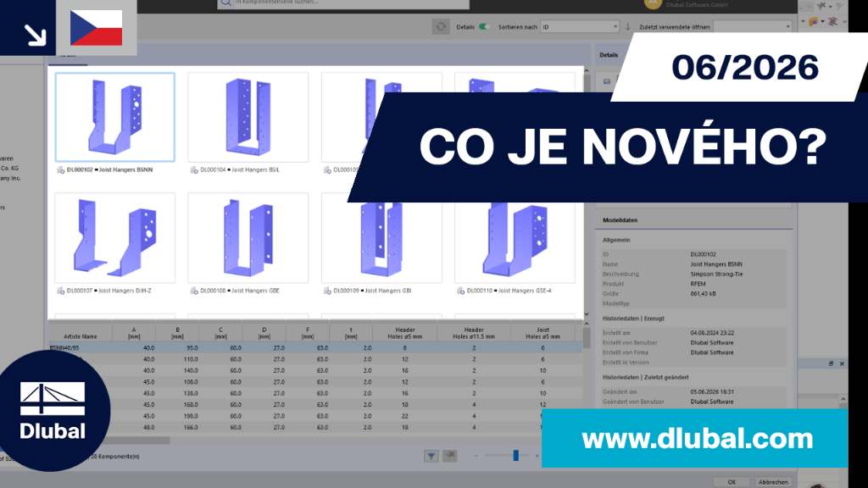The height and width of the screenshot is (488, 868).
Task: Select the Joist Hangers BSIL thumbnail
Action: [x=248, y=117]
